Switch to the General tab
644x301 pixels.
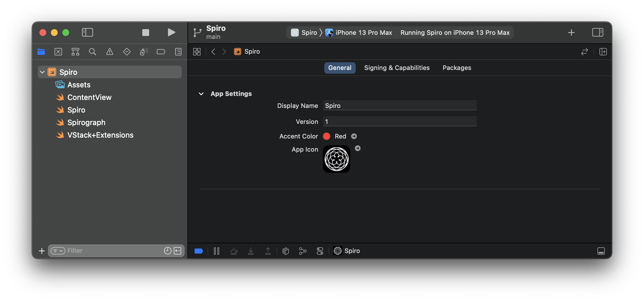[x=340, y=68]
